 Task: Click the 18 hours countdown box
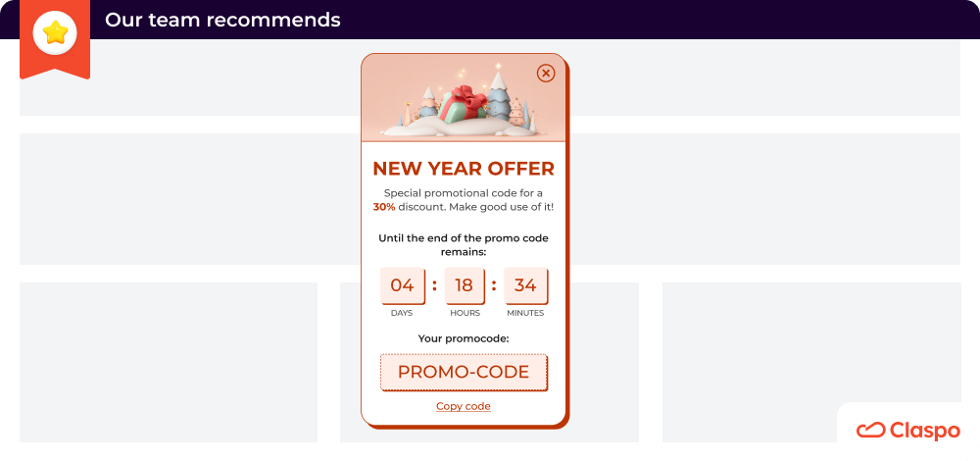(465, 285)
